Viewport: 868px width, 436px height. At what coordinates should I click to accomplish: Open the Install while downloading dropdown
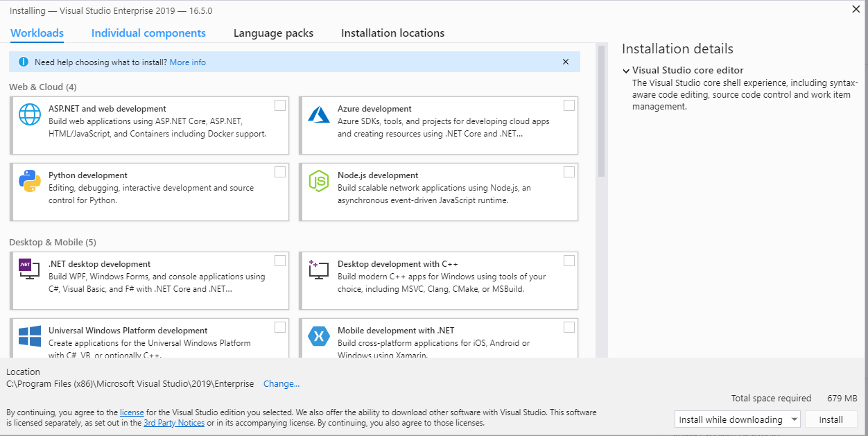tap(738, 419)
